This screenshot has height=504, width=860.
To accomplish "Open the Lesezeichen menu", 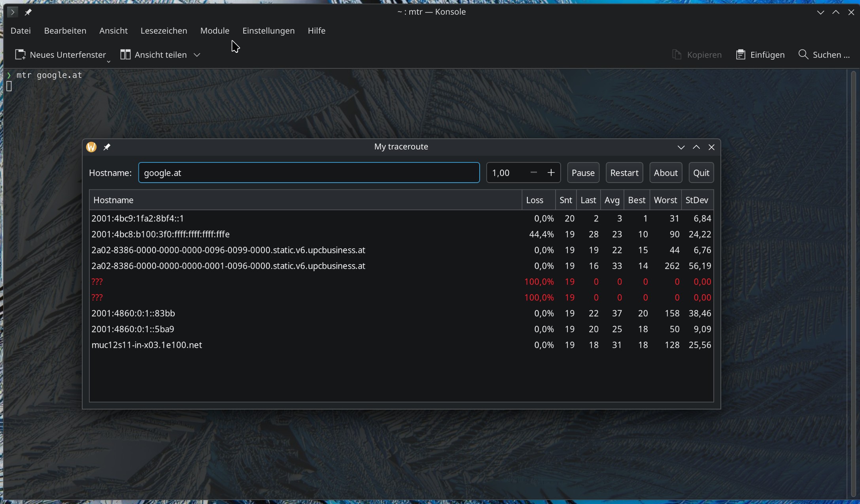I will tap(164, 31).
